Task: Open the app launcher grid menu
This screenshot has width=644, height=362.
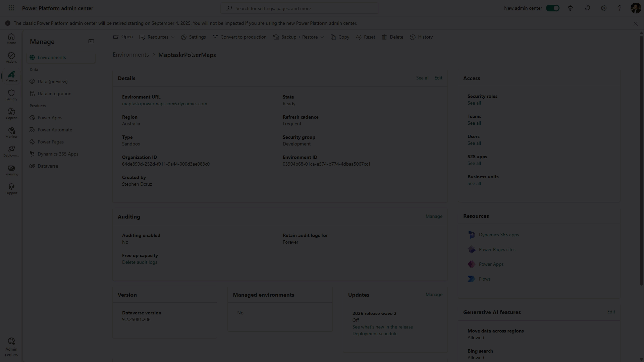Action: pyautogui.click(x=11, y=8)
